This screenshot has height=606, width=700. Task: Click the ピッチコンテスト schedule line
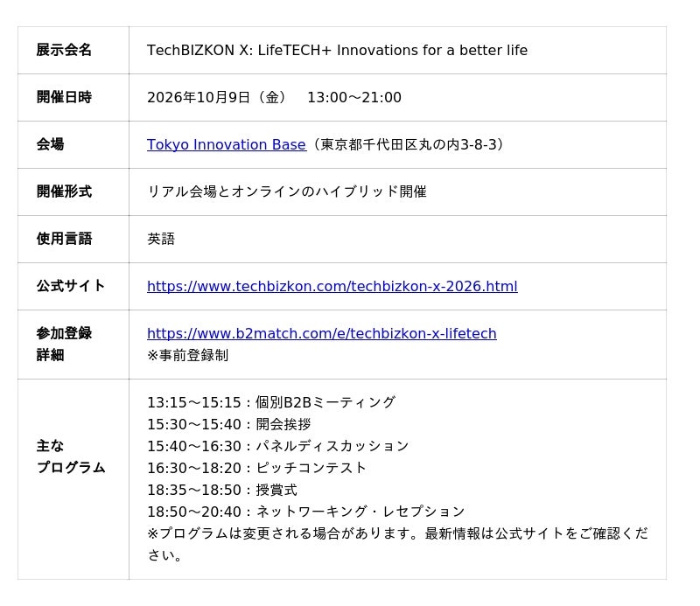coord(256,468)
